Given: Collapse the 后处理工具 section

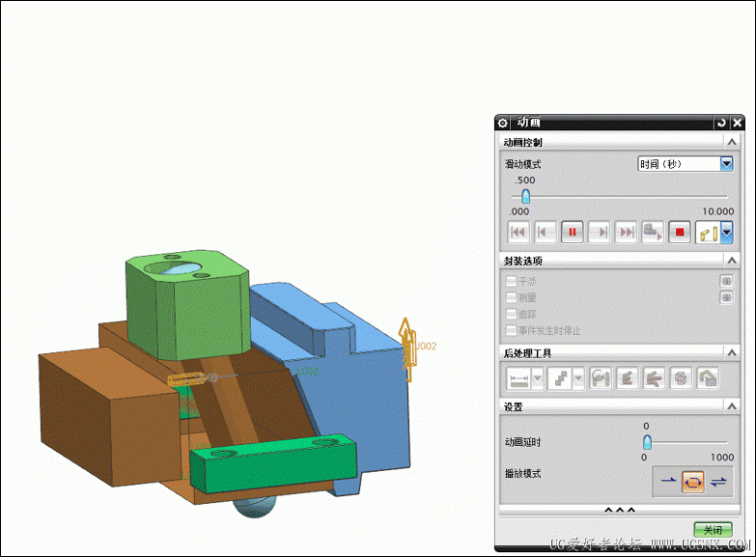Looking at the screenshot, I should point(732,353).
